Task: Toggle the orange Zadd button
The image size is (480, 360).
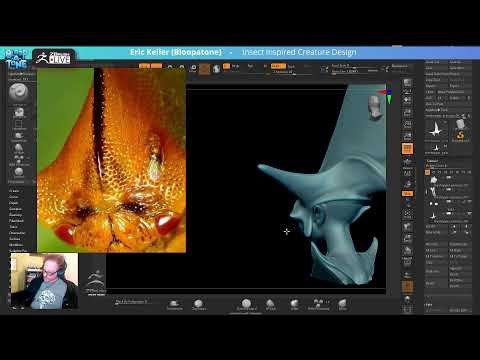Action: pos(278,66)
